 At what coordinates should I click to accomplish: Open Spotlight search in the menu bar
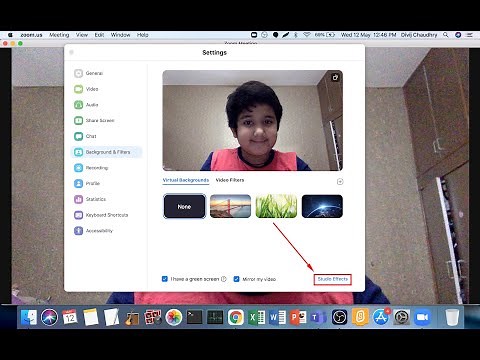pyautogui.click(x=446, y=35)
